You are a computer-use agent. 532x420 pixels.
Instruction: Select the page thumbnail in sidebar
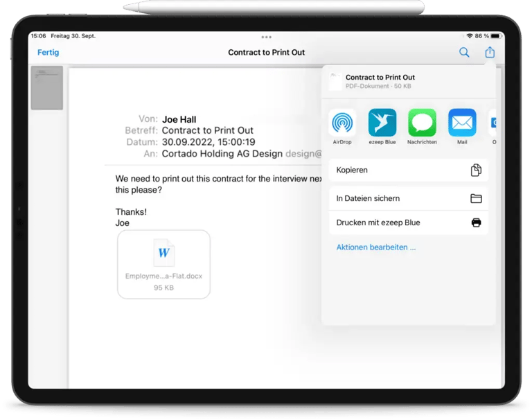[x=47, y=88]
